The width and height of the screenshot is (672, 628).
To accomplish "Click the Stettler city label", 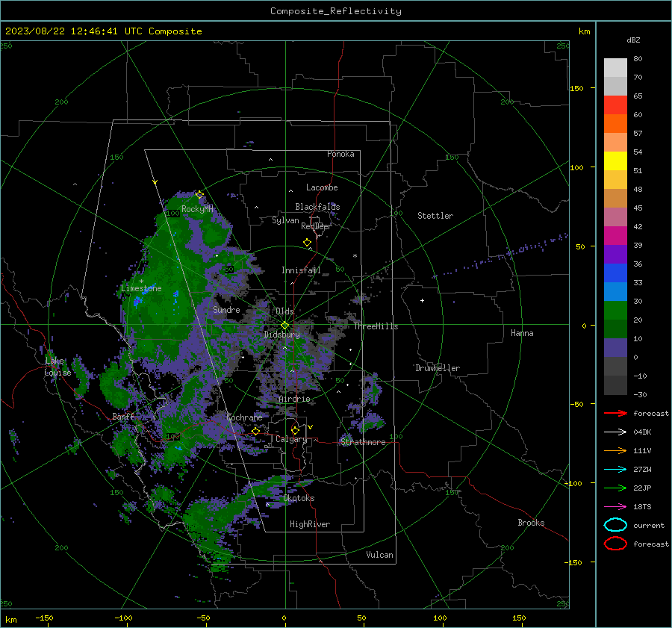I will click(x=435, y=216).
